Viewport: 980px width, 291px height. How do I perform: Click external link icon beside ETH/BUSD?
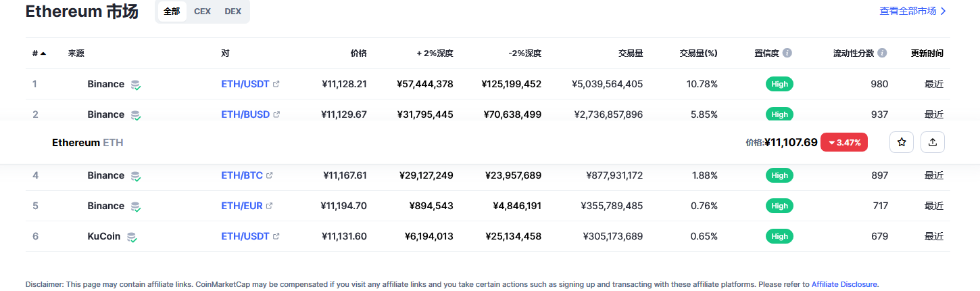pos(276,115)
